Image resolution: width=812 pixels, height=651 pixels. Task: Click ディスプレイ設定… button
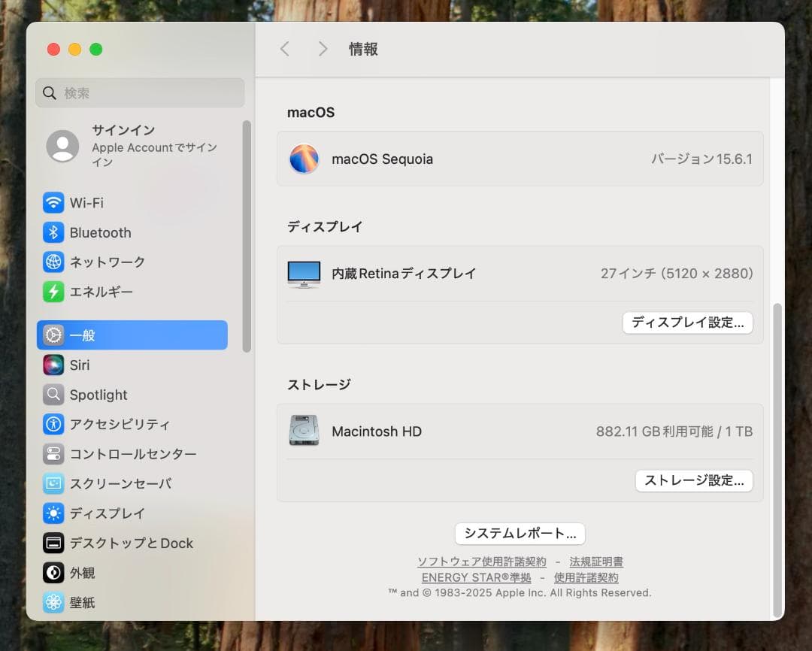coord(686,322)
